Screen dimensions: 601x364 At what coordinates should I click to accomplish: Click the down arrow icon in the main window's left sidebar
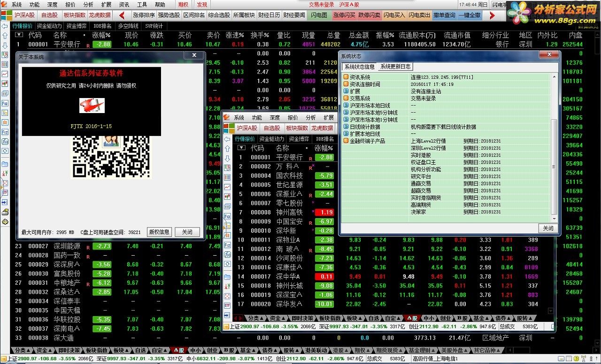coord(5,45)
